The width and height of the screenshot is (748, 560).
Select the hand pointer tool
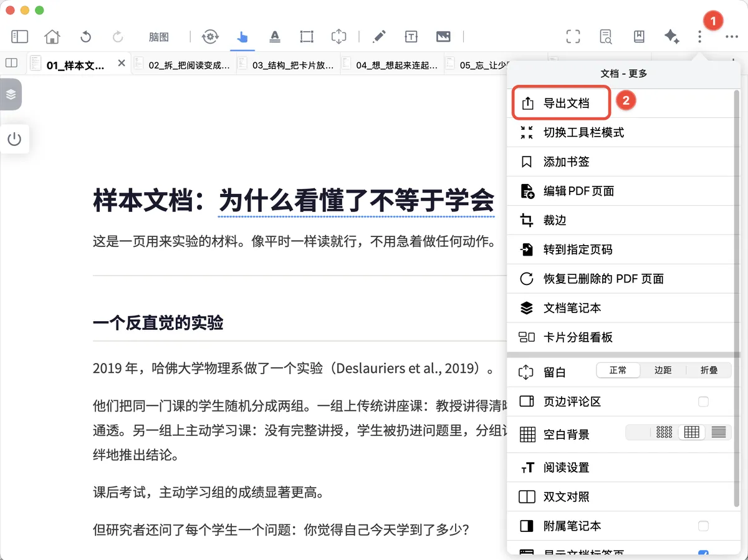pos(242,37)
